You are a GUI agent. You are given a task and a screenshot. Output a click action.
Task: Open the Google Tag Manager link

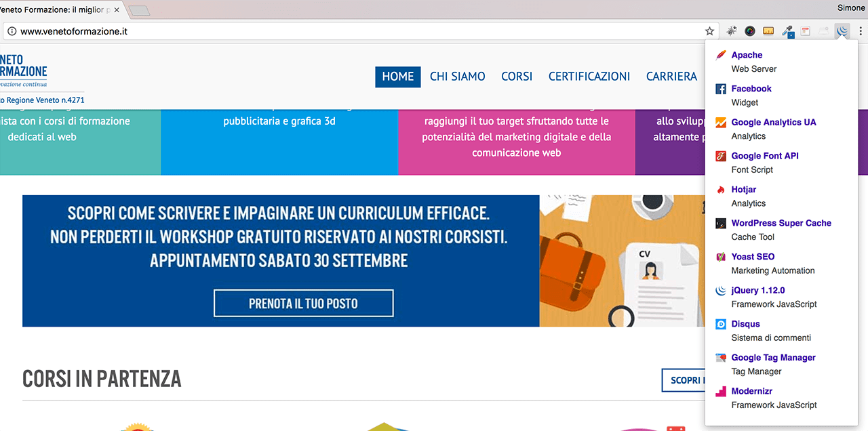773,358
